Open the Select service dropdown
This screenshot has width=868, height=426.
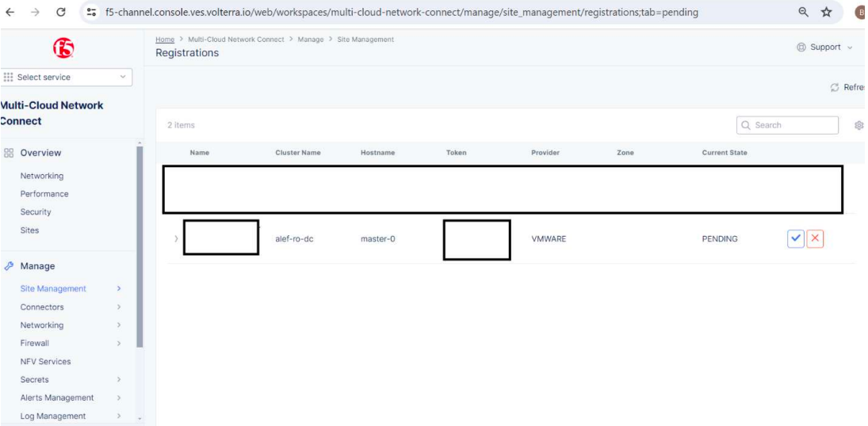click(66, 77)
